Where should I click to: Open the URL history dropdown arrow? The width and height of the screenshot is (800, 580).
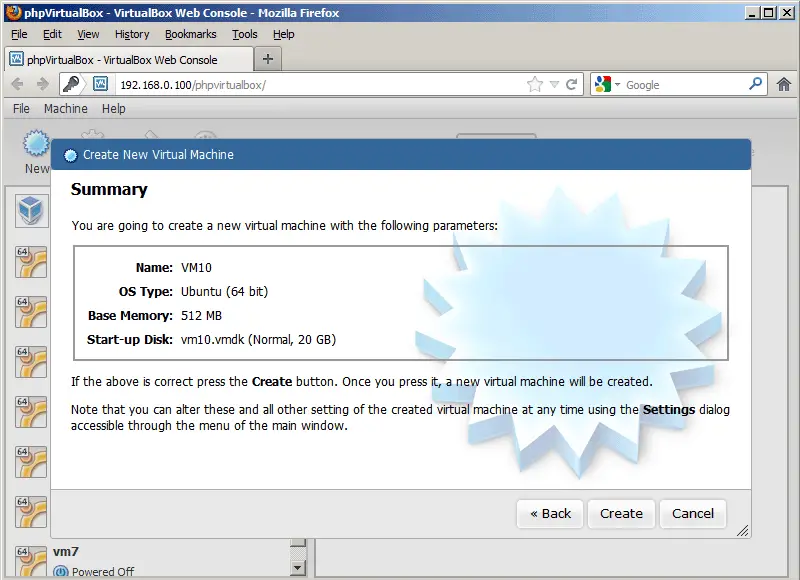[554, 85]
